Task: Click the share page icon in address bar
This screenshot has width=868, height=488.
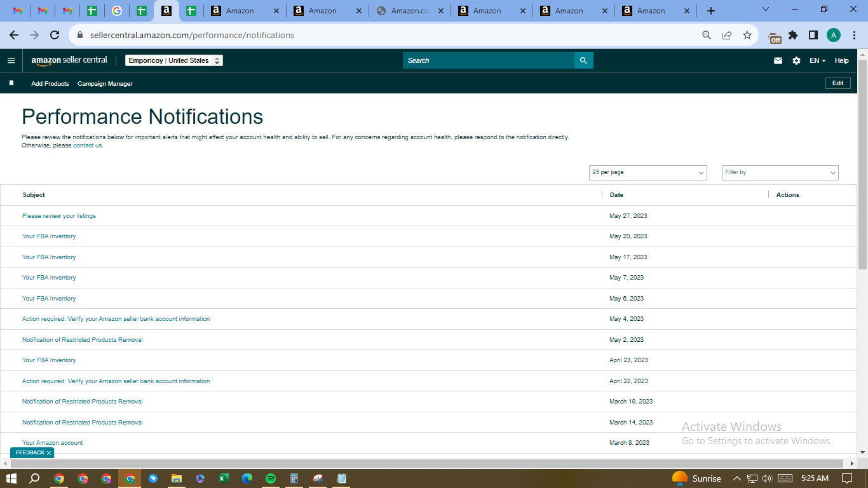Action: 727,36
